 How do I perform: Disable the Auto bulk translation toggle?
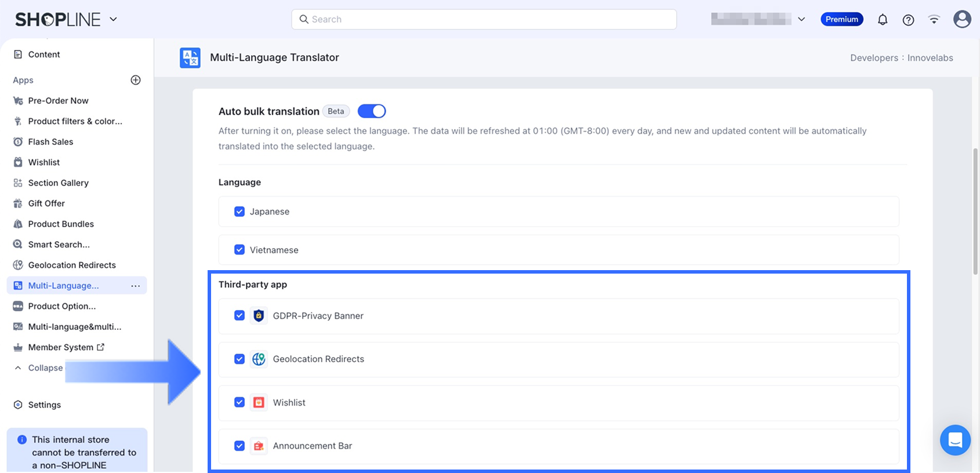pos(372,111)
